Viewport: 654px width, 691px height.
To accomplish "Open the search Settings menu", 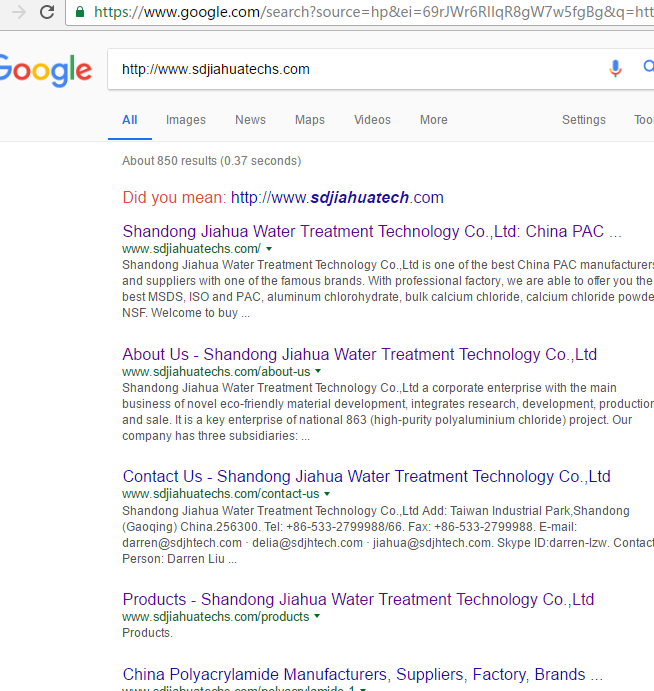I will coord(583,120).
